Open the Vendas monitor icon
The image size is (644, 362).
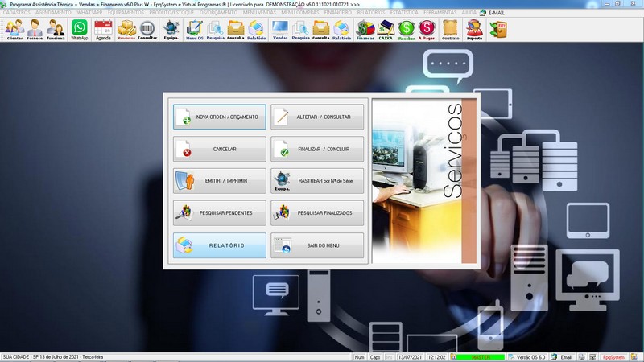pos(280,30)
